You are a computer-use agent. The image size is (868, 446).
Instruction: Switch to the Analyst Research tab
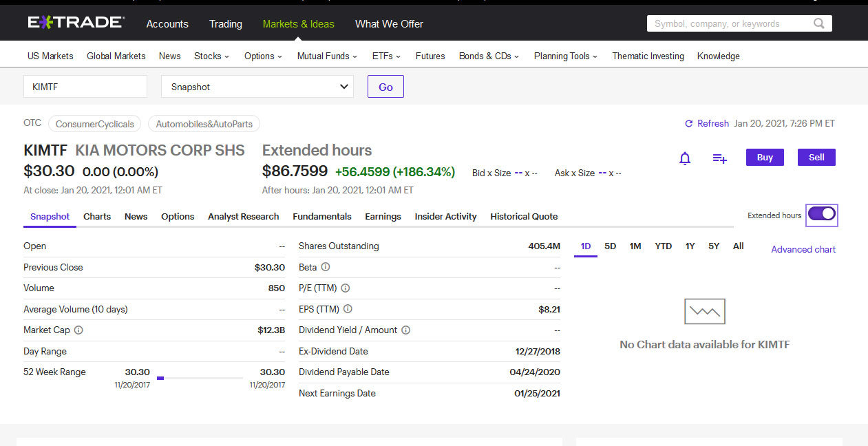coord(244,216)
